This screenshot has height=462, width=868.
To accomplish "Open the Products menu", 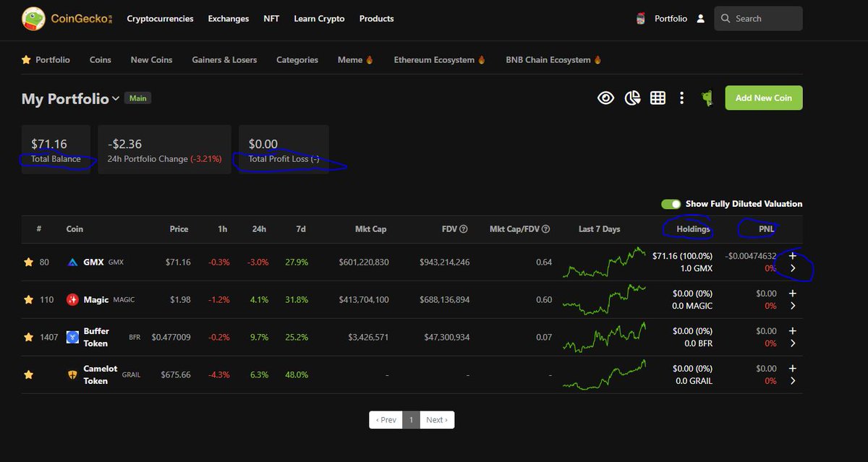I will 376,19.
